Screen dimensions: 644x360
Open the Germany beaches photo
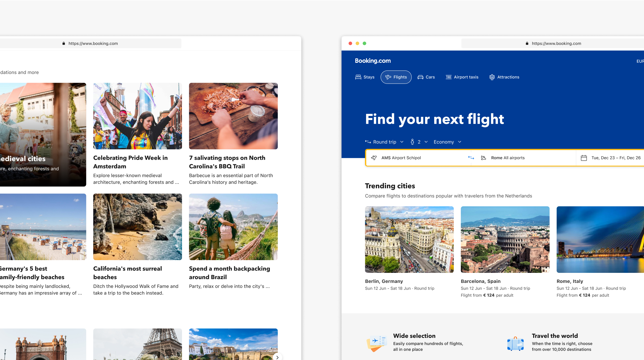click(x=43, y=227)
